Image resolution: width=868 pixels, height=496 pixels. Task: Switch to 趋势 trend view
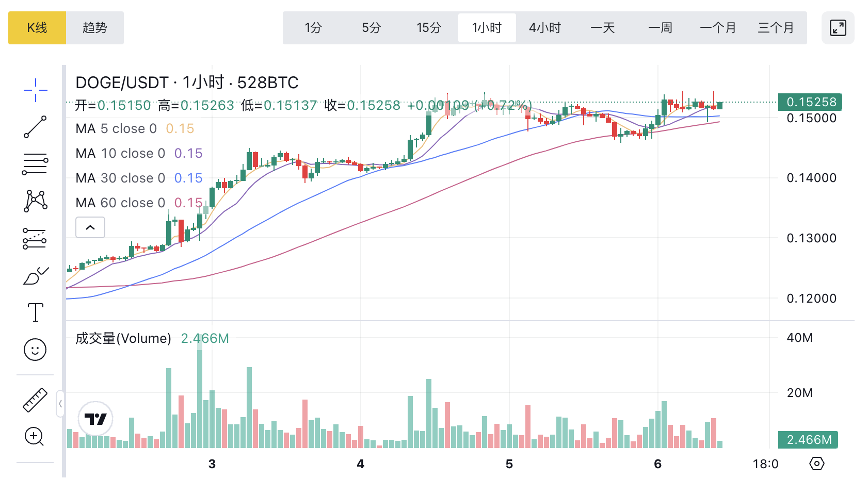[x=95, y=28]
